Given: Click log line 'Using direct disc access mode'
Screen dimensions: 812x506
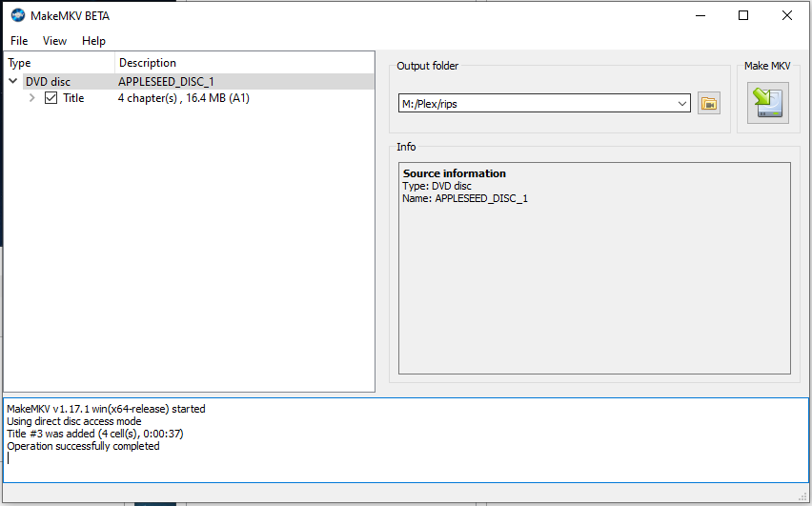Looking at the screenshot, I should 74,421.
